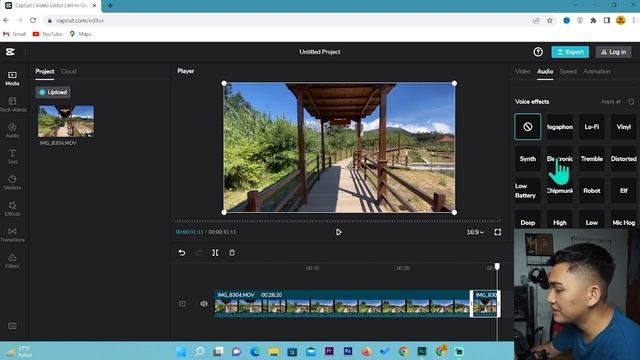640x360 pixels.
Task: Reset voice effects with the reset icon
Action: tap(631, 102)
